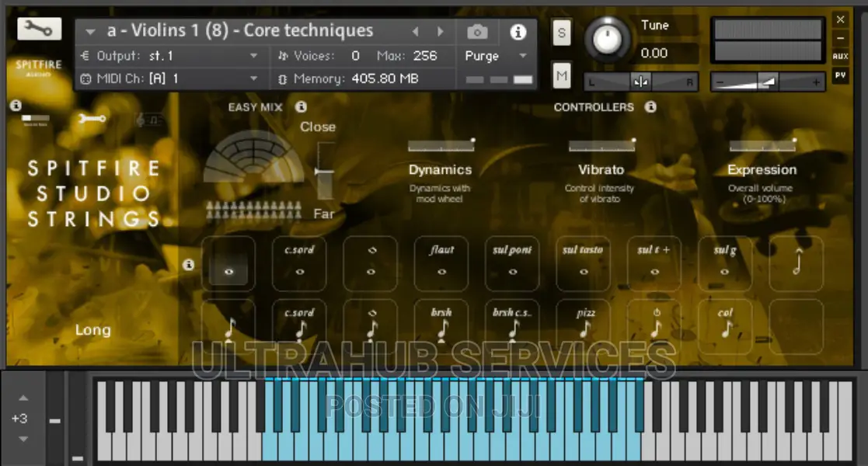Go to the next instrument preset arrow
This screenshot has width=868, height=466.
pos(441,32)
